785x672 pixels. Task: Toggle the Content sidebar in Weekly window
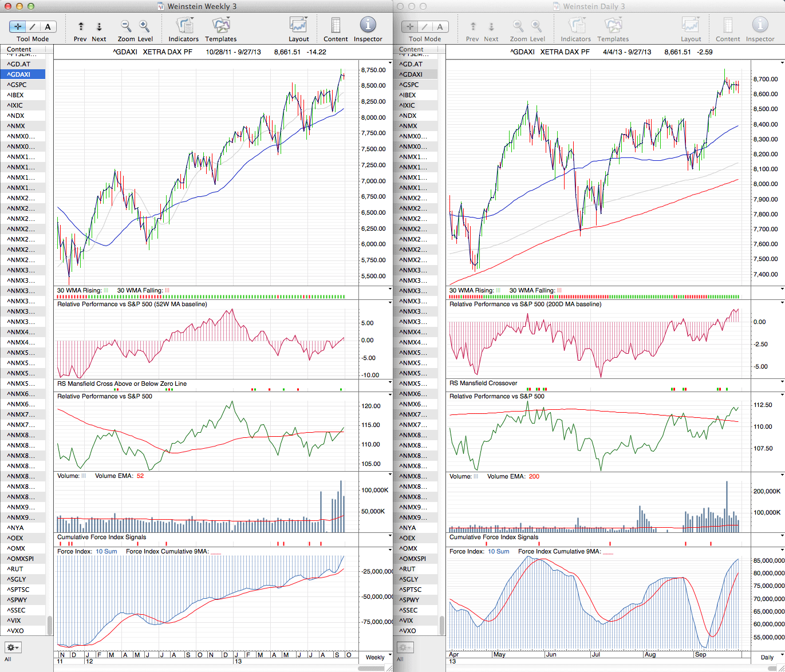336,25
